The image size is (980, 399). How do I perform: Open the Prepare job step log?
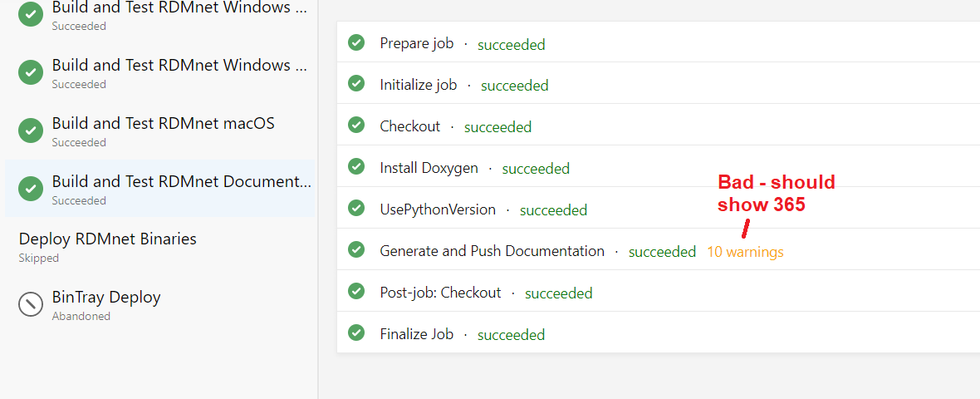point(416,43)
